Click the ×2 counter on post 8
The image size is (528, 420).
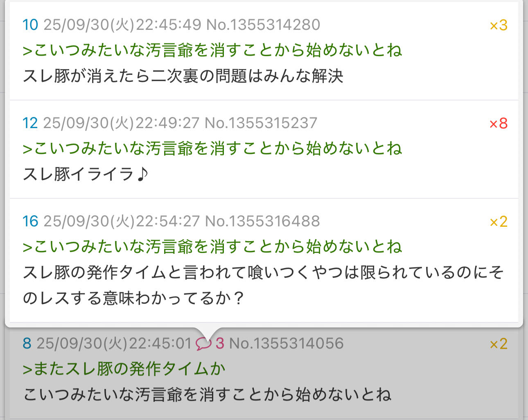[x=499, y=344]
